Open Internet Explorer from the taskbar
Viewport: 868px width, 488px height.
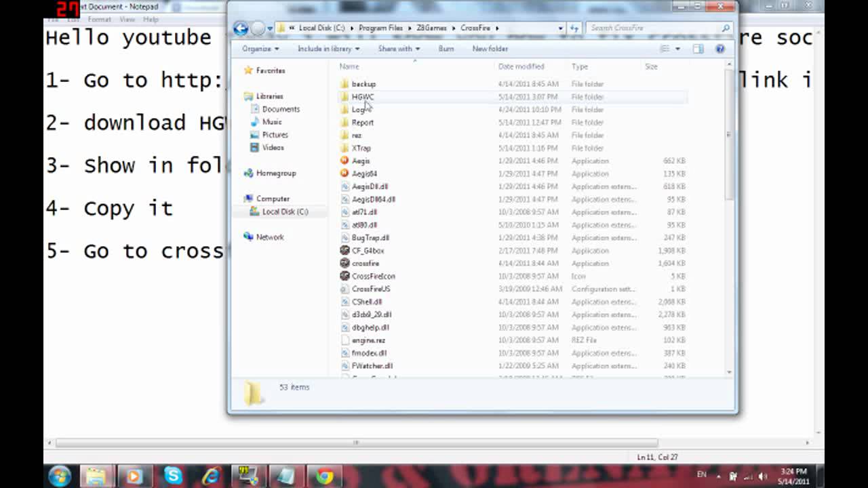coord(211,476)
